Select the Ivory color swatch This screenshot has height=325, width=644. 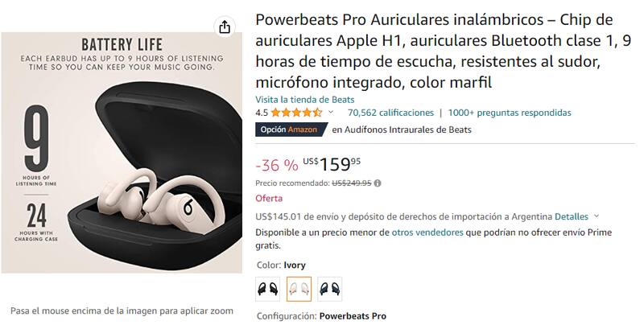pyautogui.click(x=299, y=289)
